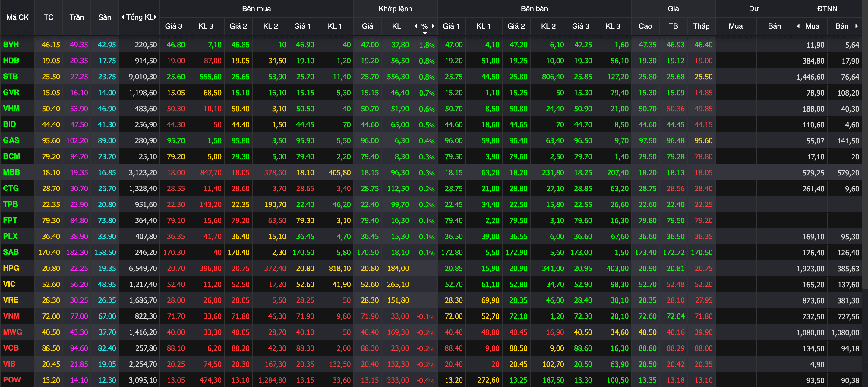This screenshot has width=868, height=387.
Task: Open GAS stock symbol
Action: tap(11, 140)
